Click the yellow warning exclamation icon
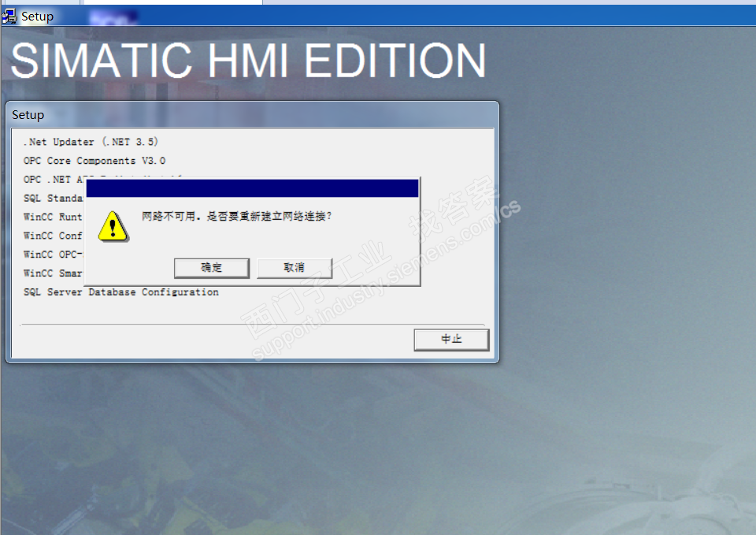756x535 pixels. tap(113, 226)
